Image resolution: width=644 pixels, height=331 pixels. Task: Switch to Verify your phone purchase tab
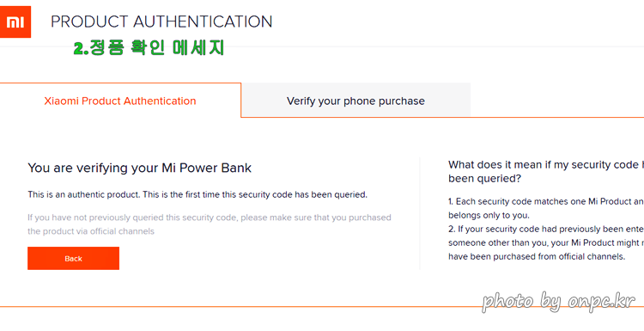click(355, 101)
